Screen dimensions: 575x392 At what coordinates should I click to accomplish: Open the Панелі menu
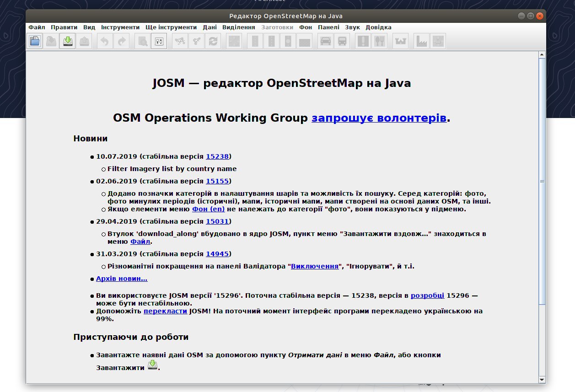tap(328, 27)
